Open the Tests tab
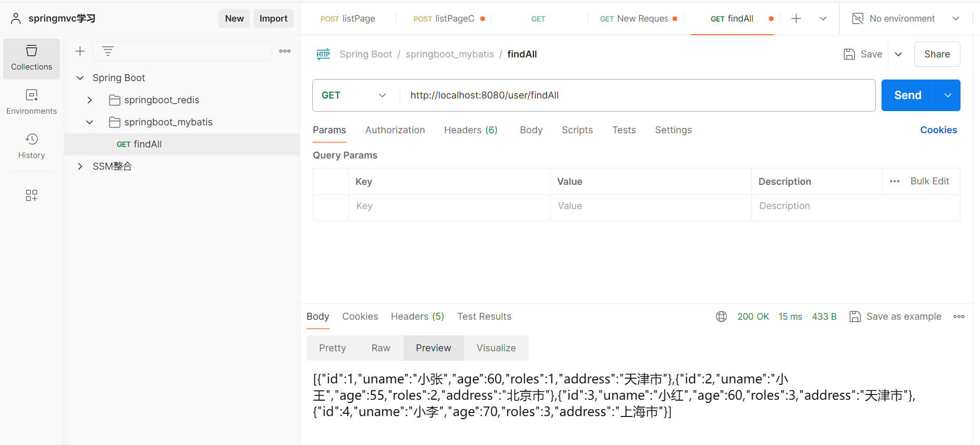This screenshot has width=980, height=445. coord(624,130)
